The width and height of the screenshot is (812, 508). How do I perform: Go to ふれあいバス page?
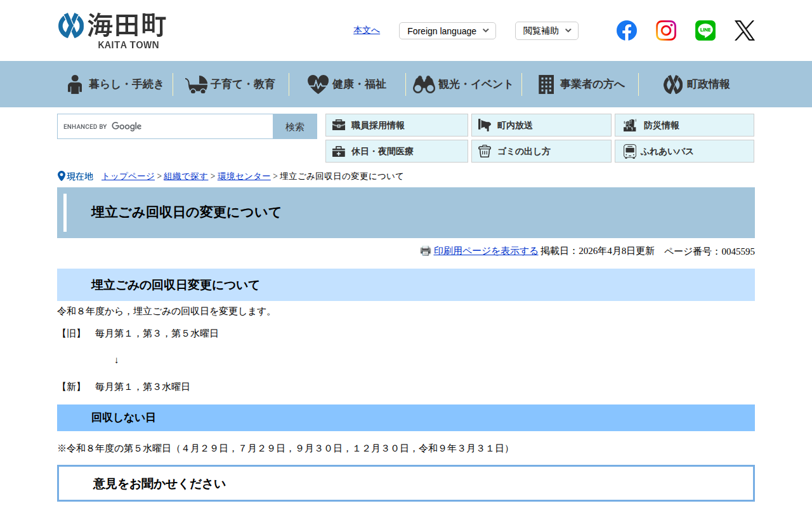click(684, 151)
